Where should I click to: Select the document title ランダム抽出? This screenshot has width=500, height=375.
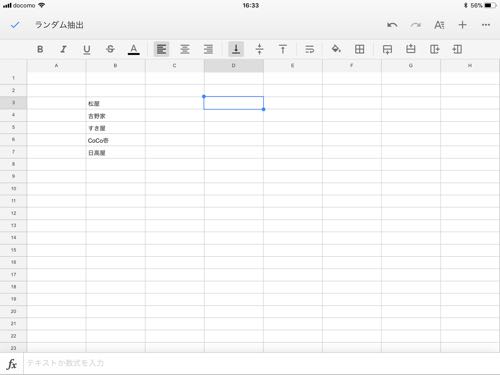[x=59, y=25]
